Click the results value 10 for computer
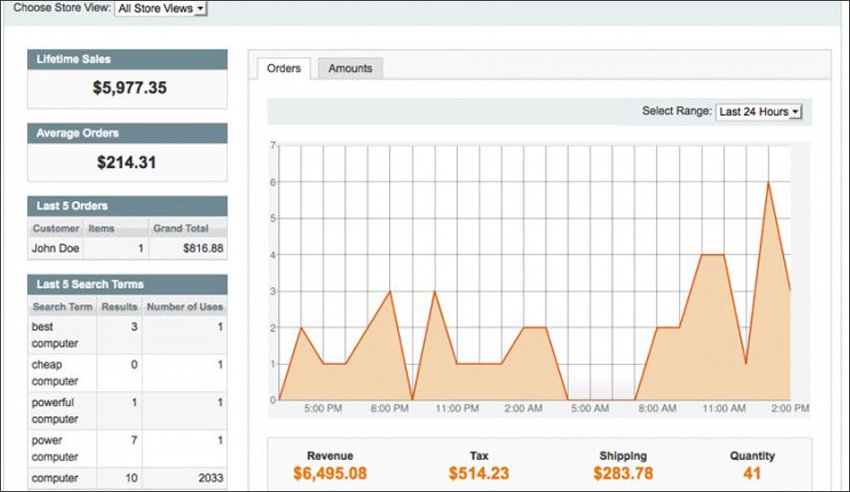Screen dimensions: 850x492 coord(132,478)
